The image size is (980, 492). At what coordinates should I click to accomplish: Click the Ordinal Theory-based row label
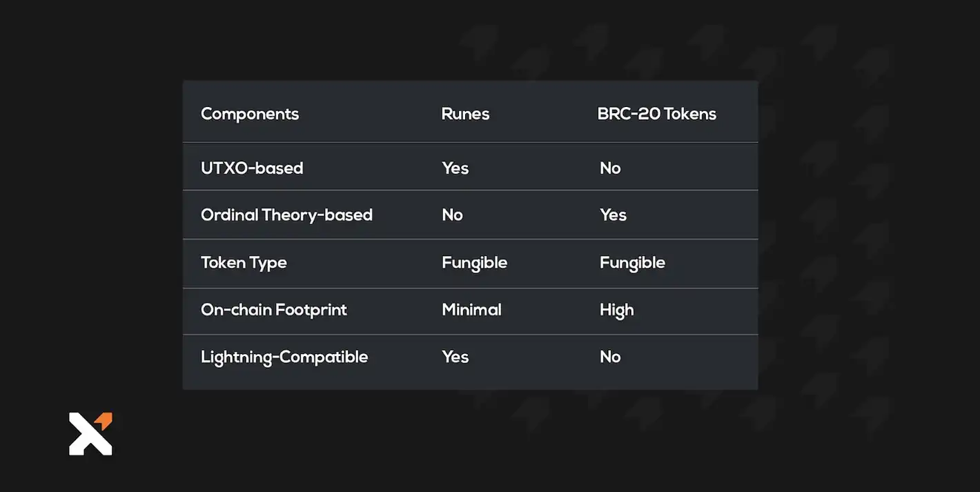click(286, 215)
